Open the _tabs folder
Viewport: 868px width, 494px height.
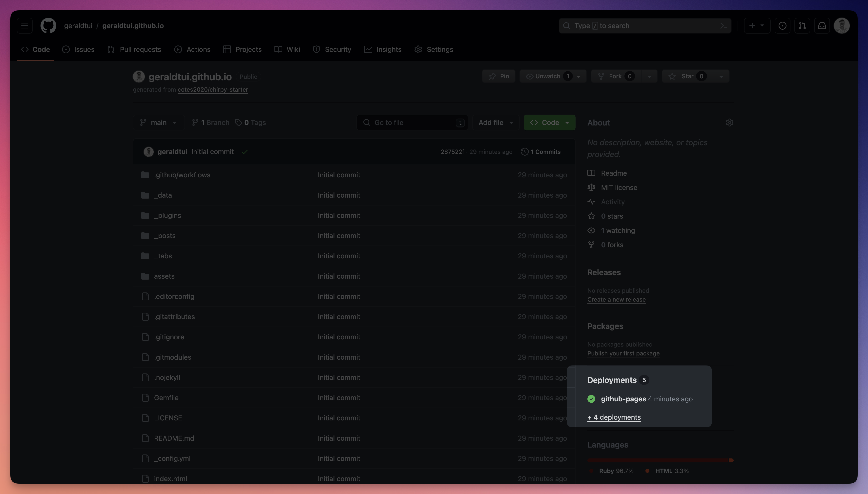click(163, 256)
